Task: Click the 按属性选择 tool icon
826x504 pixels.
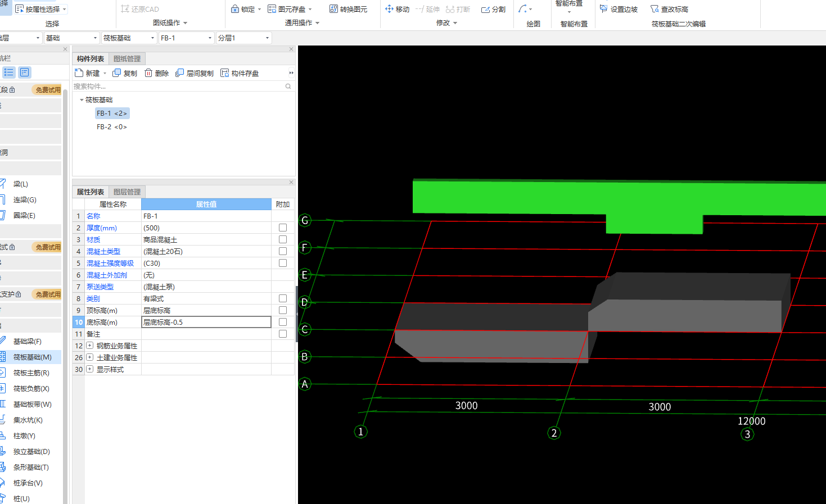Action: (20, 9)
